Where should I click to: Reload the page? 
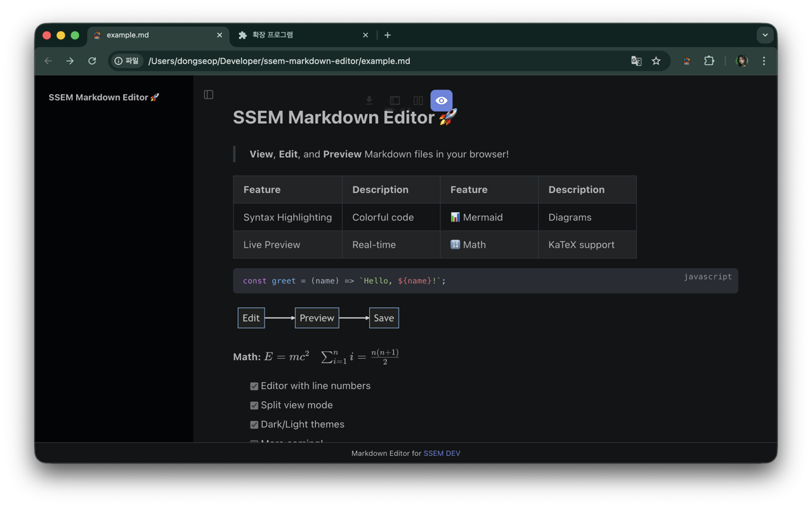coord(92,61)
